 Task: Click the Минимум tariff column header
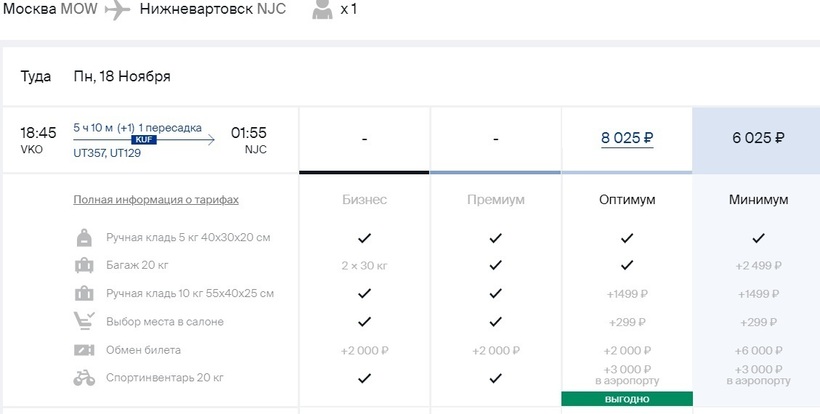point(758,200)
